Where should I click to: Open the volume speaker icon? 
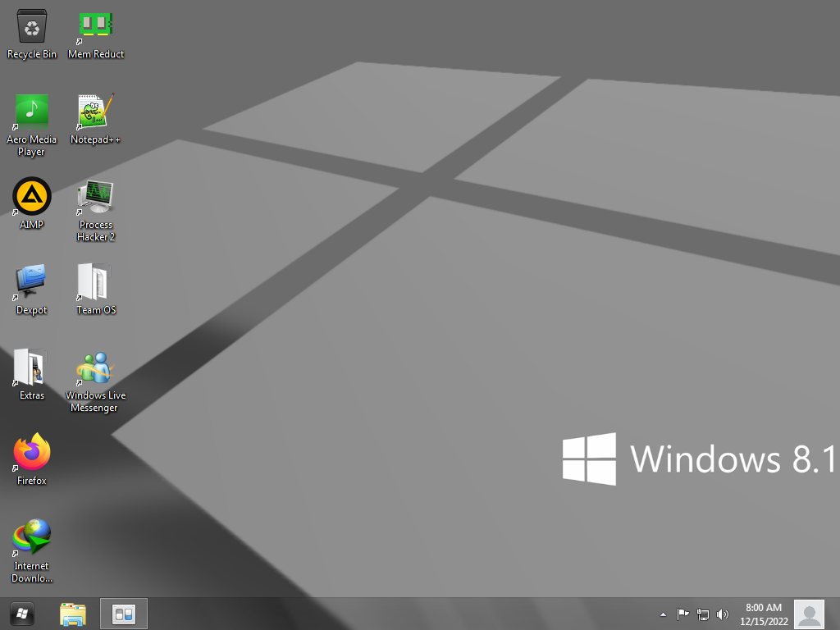(x=723, y=614)
